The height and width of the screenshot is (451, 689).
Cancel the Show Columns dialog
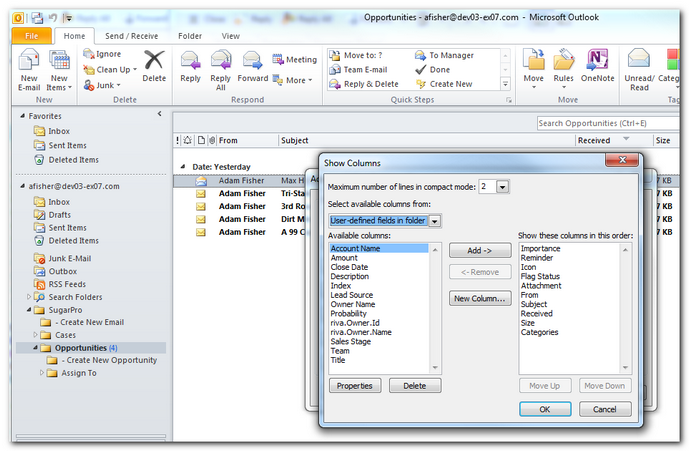pyautogui.click(x=605, y=409)
